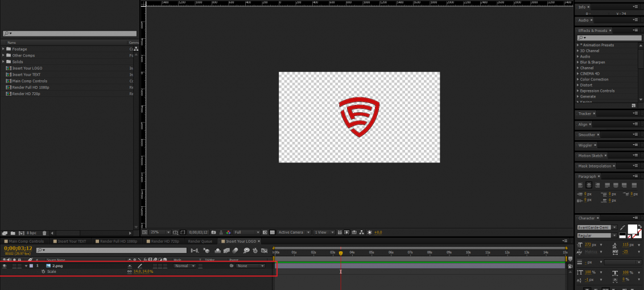
Task: Click the hide shy layers icon
Action: pos(217,251)
